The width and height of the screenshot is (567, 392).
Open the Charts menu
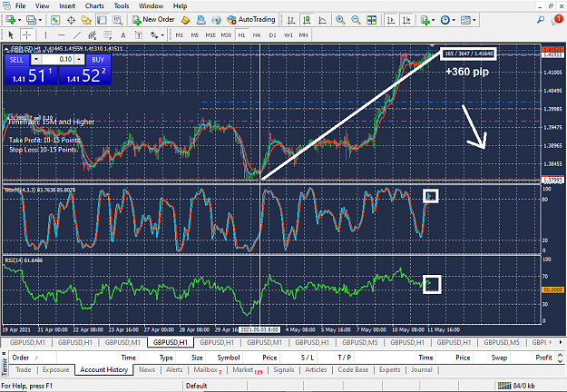94,5
